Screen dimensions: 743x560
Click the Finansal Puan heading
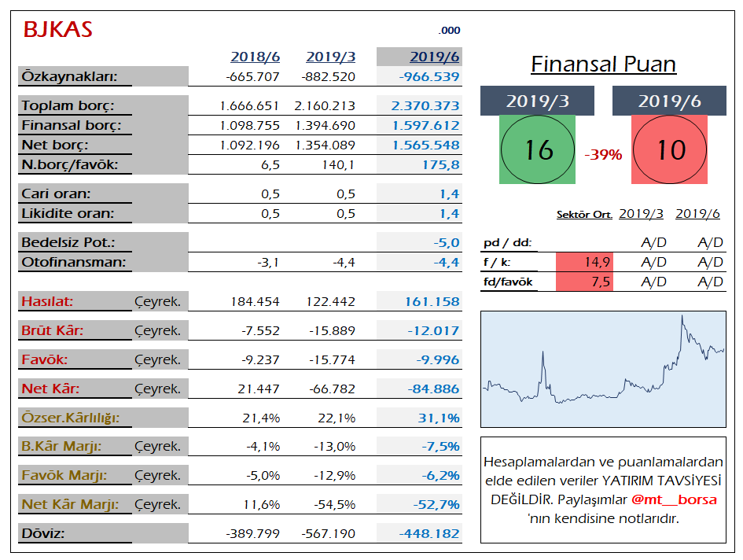click(x=603, y=64)
